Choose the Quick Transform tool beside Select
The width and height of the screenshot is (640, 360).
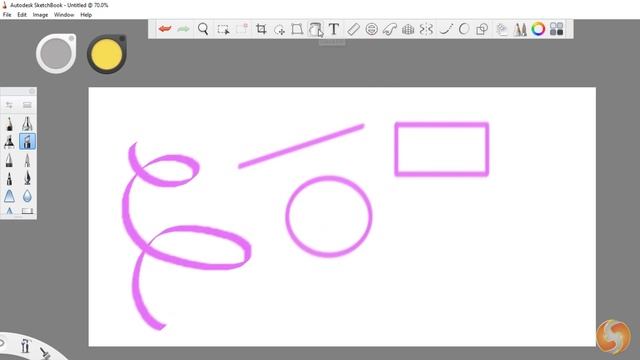(242, 29)
